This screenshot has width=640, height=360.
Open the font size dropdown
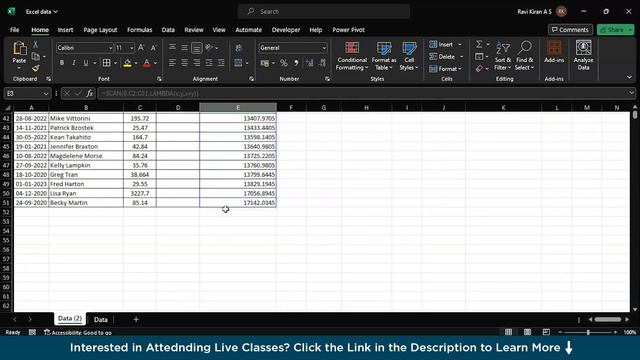(131, 48)
